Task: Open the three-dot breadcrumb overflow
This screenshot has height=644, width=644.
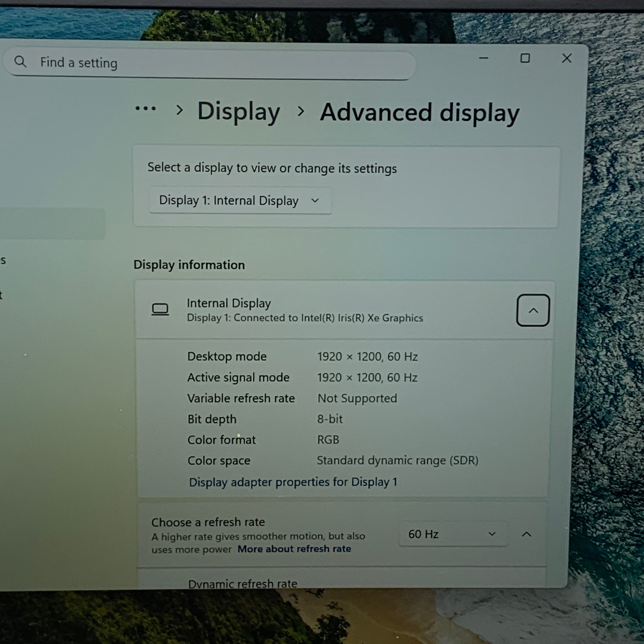Action: pyautogui.click(x=146, y=108)
